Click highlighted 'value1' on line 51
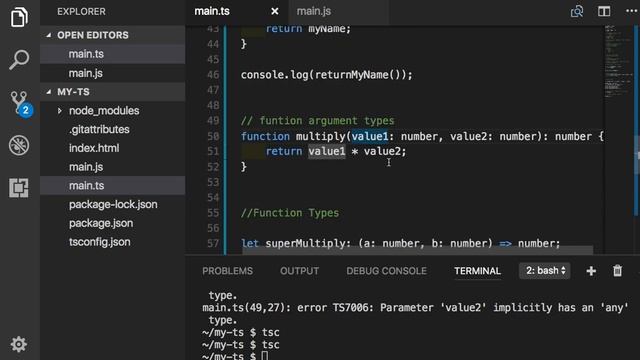The image size is (640, 360). click(327, 151)
